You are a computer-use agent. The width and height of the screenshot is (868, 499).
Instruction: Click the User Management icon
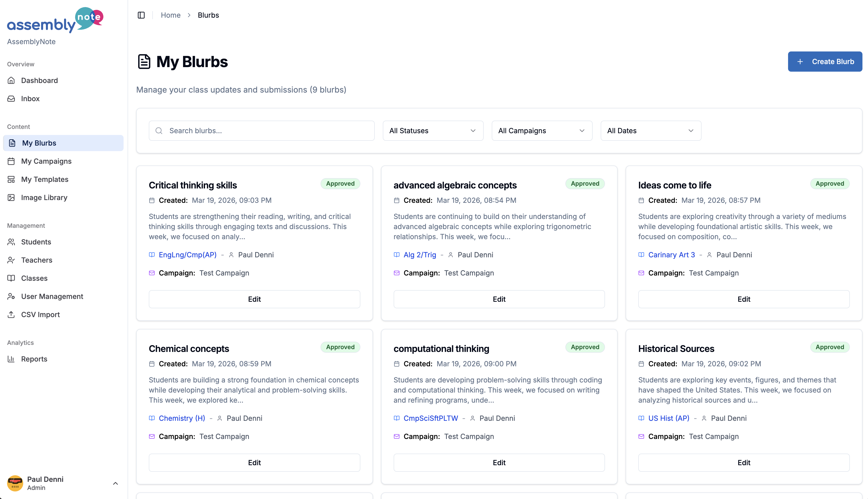pyautogui.click(x=11, y=296)
